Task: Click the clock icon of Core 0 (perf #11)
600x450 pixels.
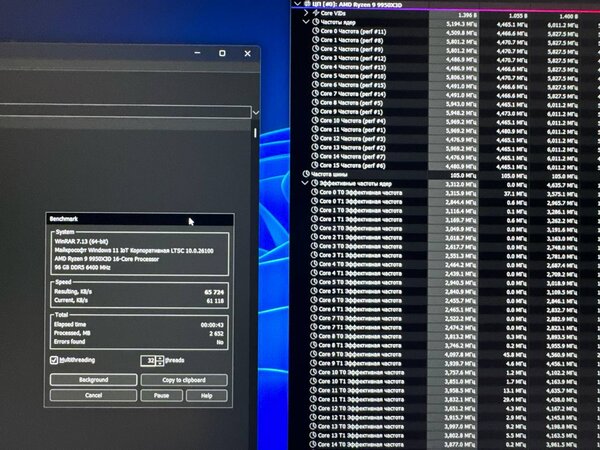Action: point(316,31)
